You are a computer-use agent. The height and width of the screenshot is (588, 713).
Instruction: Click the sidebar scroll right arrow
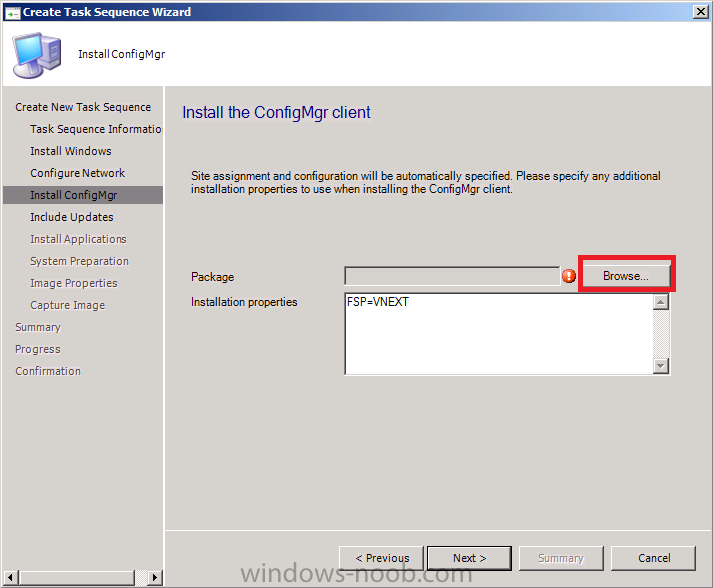point(155,578)
